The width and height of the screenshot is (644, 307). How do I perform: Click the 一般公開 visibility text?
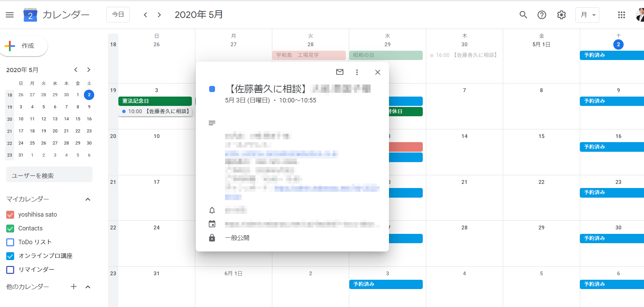tap(237, 238)
